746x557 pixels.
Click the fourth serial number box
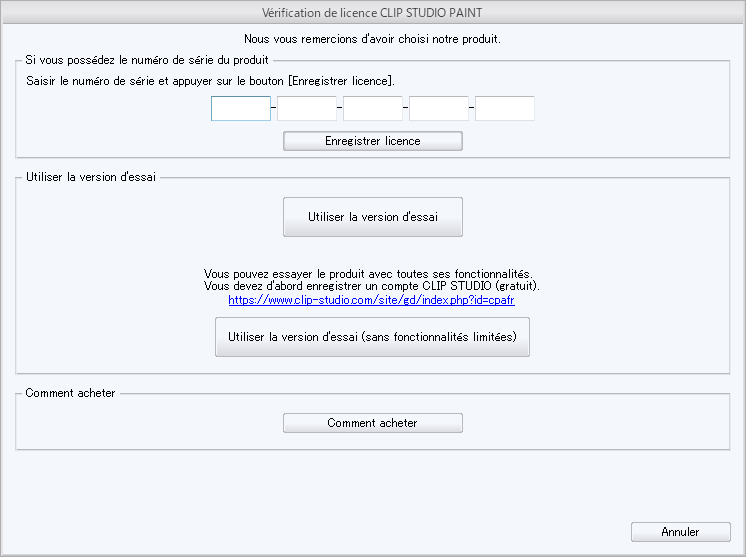tap(439, 108)
